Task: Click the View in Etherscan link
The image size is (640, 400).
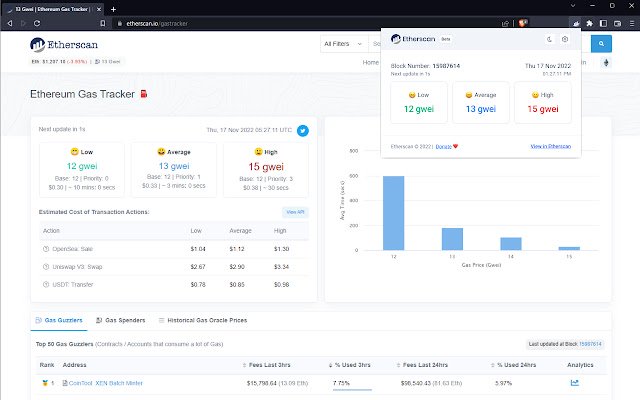Action: pyautogui.click(x=550, y=146)
